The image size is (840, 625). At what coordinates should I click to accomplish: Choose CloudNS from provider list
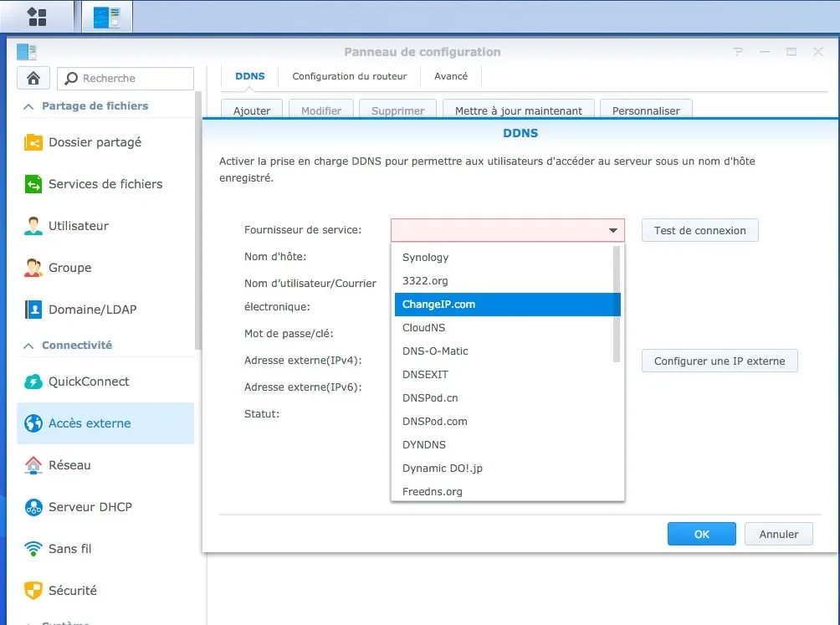pyautogui.click(x=507, y=328)
